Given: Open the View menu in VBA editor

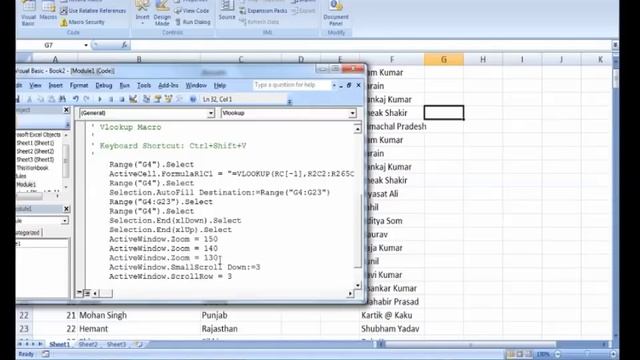Looking at the screenshot, I should pos(35,85).
